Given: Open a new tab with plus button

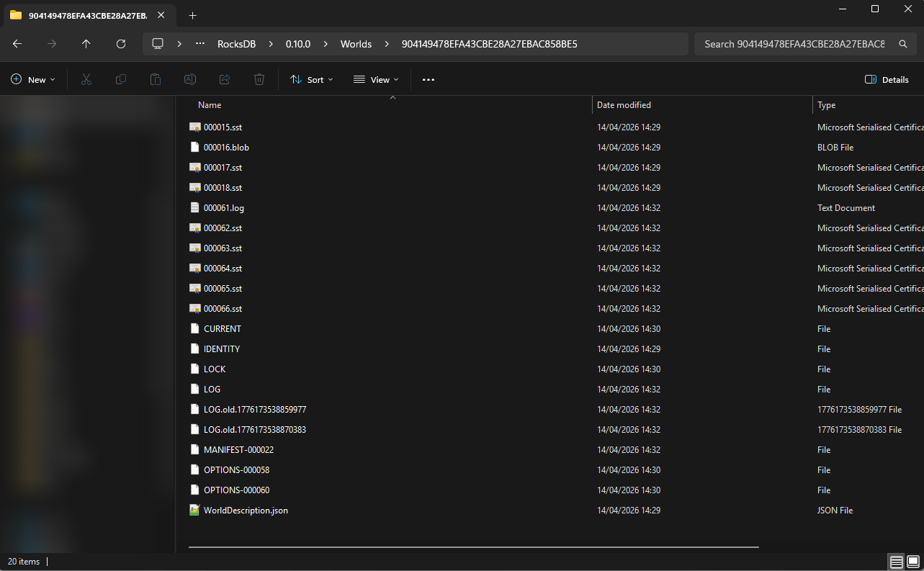Looking at the screenshot, I should tap(192, 15).
